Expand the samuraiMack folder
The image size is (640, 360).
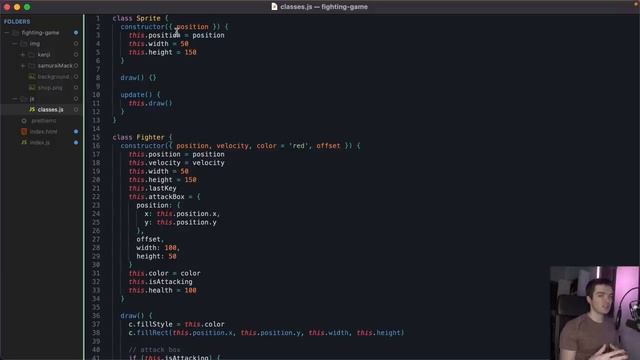tap(23, 66)
